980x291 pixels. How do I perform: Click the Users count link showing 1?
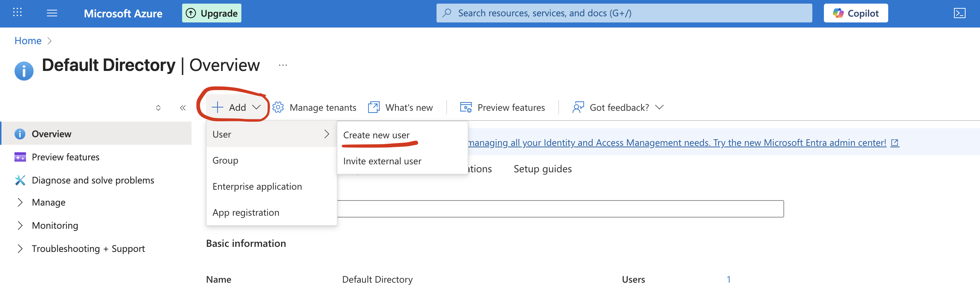(x=728, y=279)
